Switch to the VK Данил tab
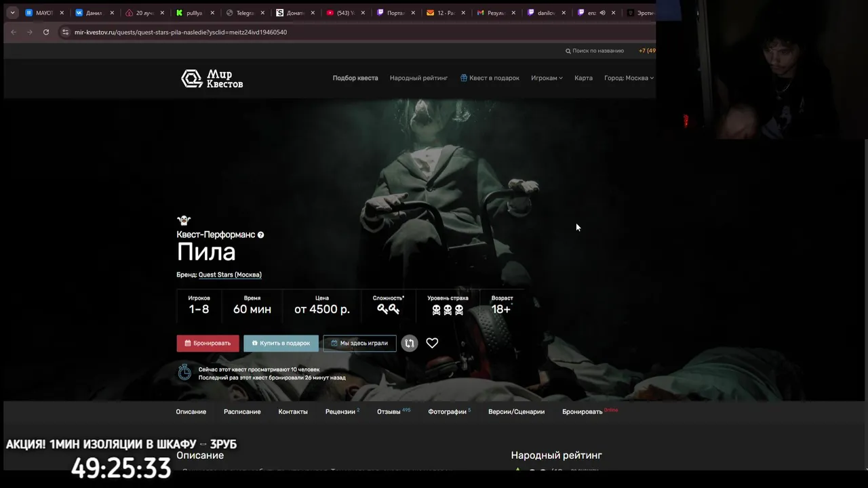868x488 pixels. 94,13
